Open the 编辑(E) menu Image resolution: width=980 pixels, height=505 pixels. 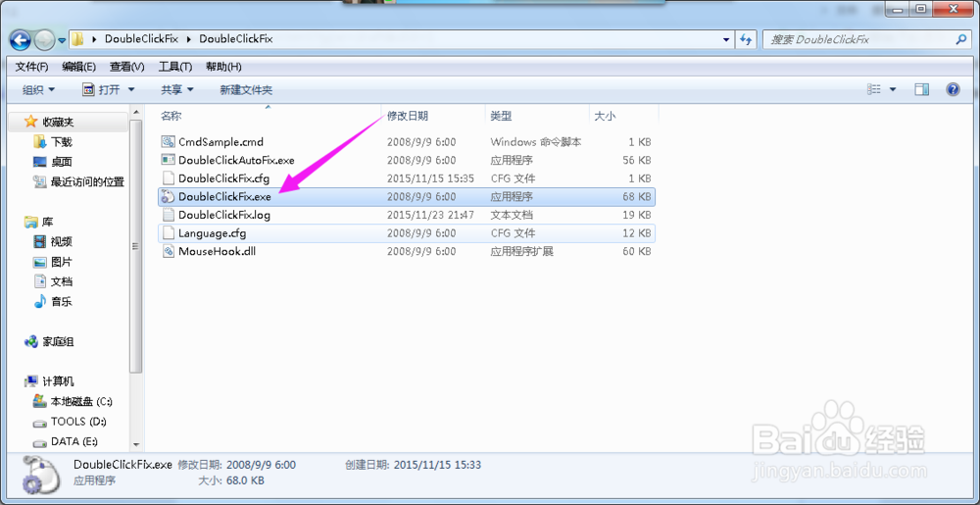78,67
